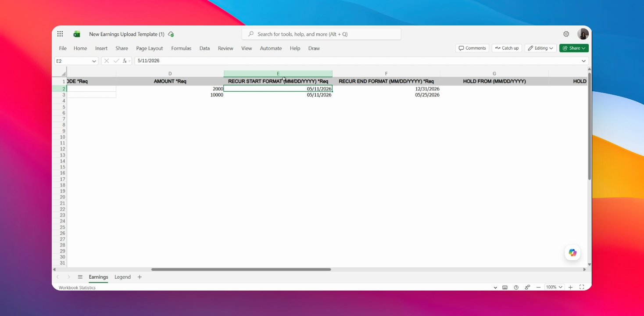Open the help question mark icon

point(516,287)
